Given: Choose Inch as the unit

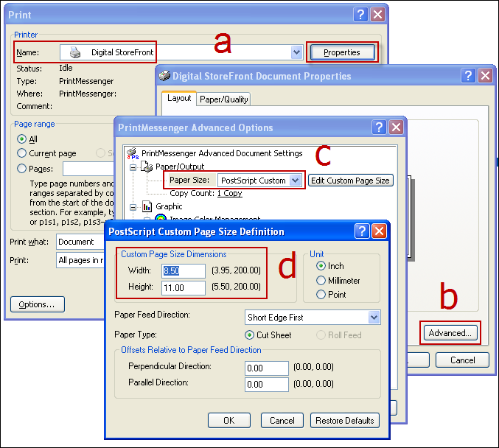Looking at the screenshot, I should (x=321, y=266).
